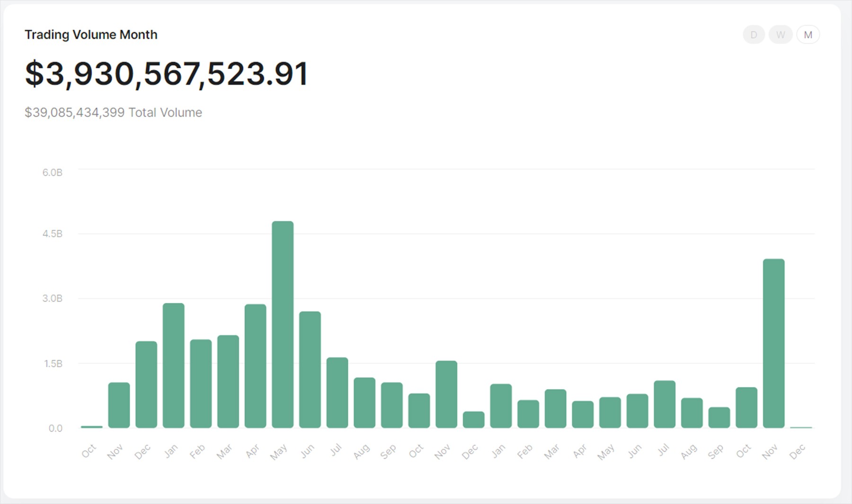Click the last Dec x-axis label

click(x=797, y=452)
